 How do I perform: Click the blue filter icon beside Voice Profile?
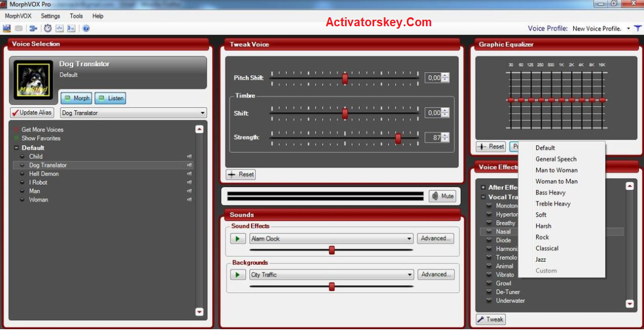637,29
